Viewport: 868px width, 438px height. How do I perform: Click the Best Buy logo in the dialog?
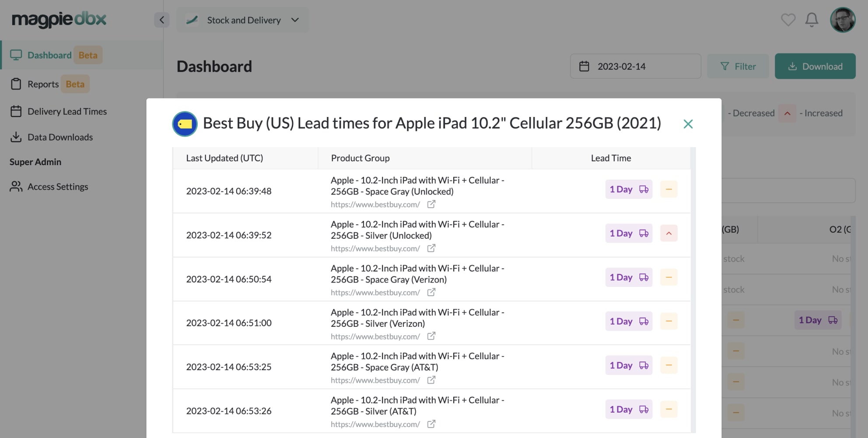click(185, 124)
